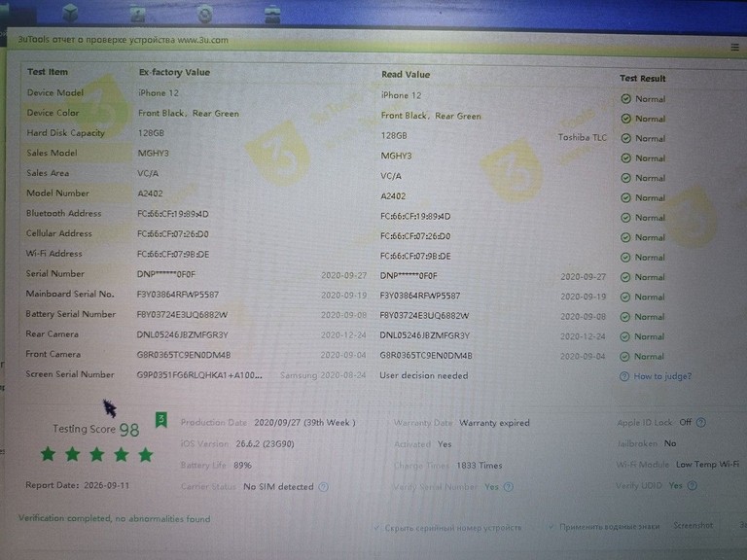Click the help icon next to Apple ID Lock
747x560 pixels.
click(x=700, y=422)
